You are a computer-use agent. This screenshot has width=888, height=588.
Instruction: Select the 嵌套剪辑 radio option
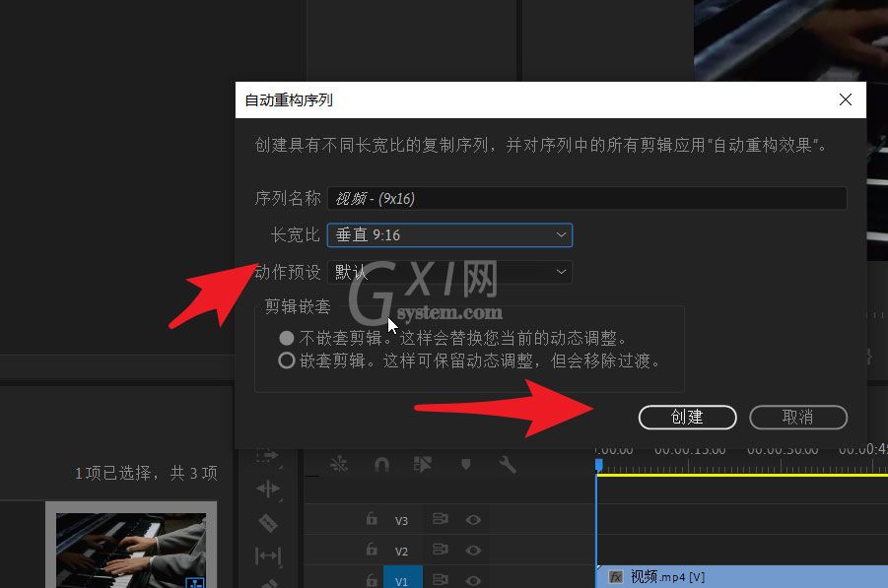tap(287, 360)
